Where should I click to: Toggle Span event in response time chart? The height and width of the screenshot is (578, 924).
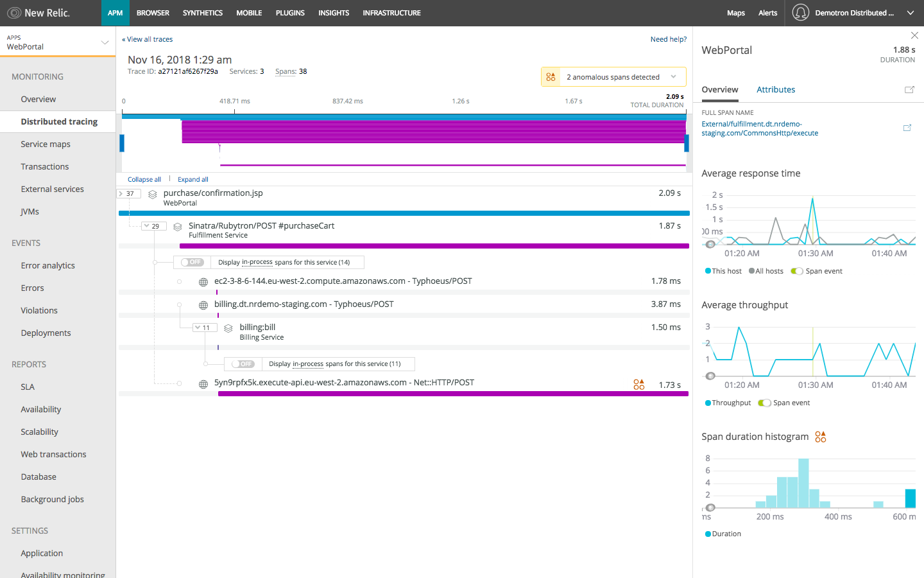coord(797,271)
